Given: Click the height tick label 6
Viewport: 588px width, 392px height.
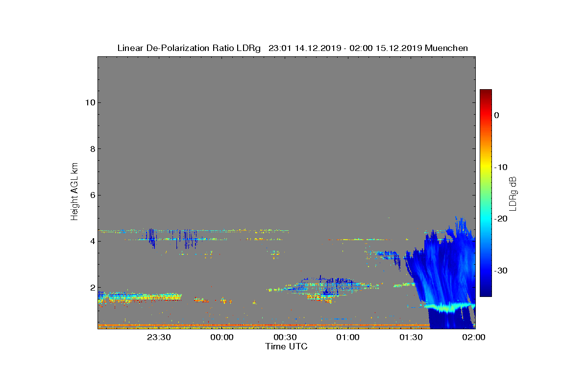Looking at the screenshot, I should pyautogui.click(x=92, y=195).
